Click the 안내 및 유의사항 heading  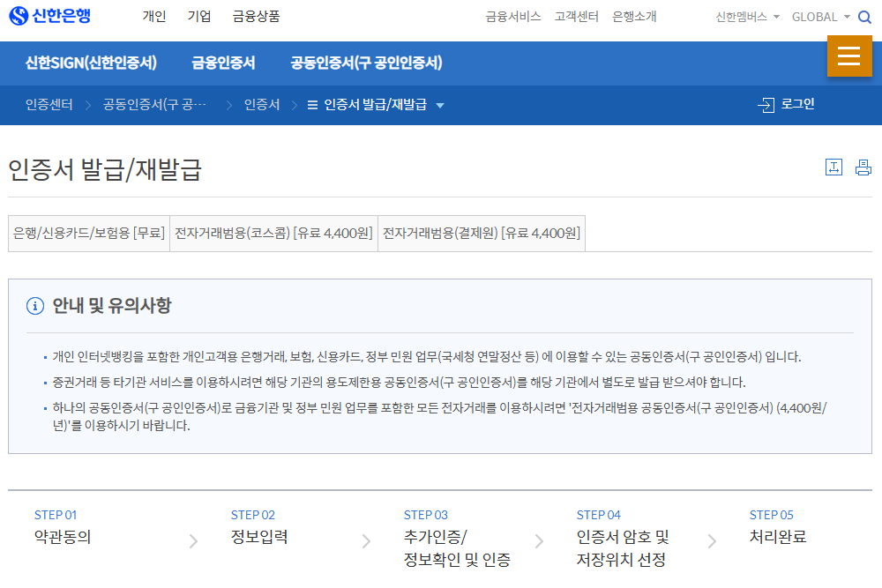[x=111, y=305]
